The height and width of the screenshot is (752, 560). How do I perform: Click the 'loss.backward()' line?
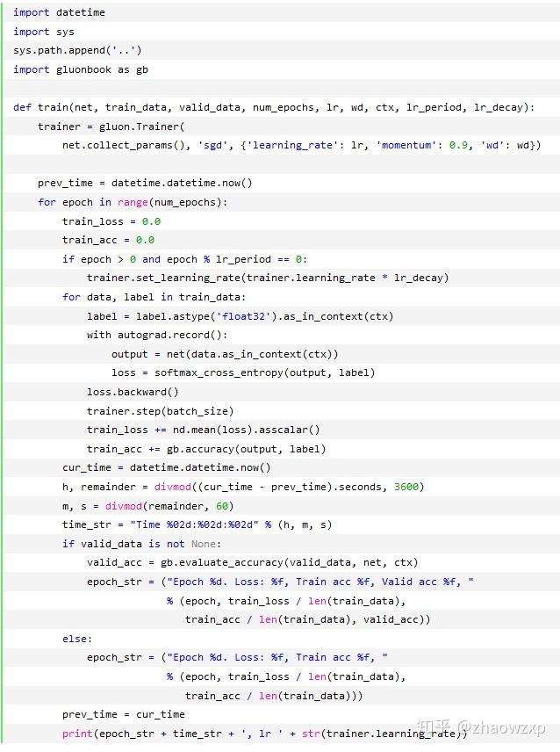coord(133,393)
